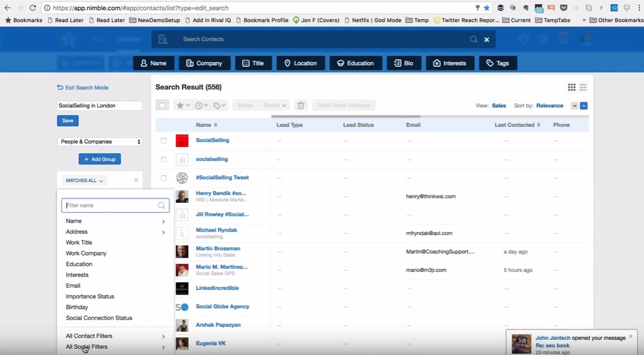
Task: Open the clock reminder toolbar icon
Action: tap(201, 105)
